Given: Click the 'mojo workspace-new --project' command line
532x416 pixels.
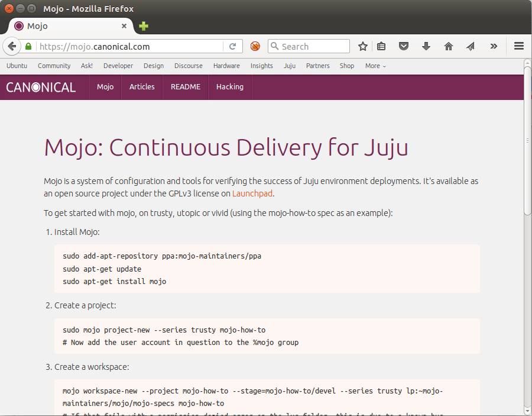Looking at the screenshot, I should tap(252, 397).
